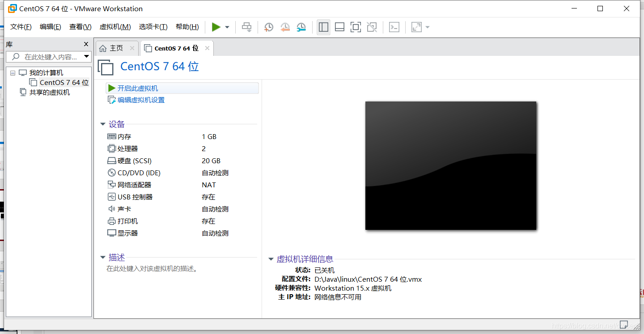Click the 网络信息不可用 IP address text
The height and width of the screenshot is (334, 644).
[338, 297]
